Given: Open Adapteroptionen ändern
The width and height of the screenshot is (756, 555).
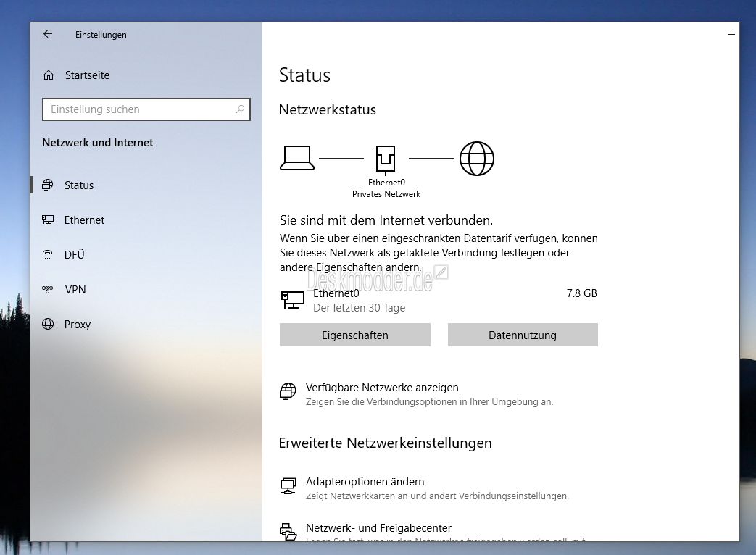Looking at the screenshot, I should (365, 482).
